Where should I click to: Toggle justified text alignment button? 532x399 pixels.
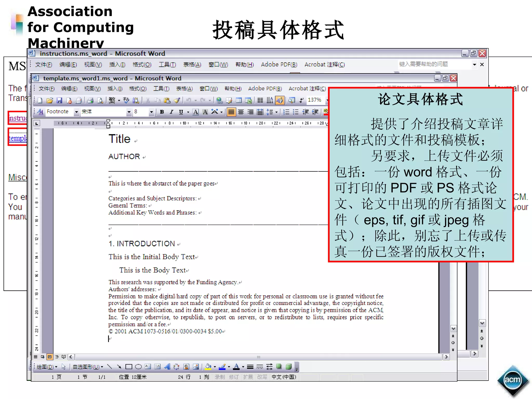coord(231,112)
